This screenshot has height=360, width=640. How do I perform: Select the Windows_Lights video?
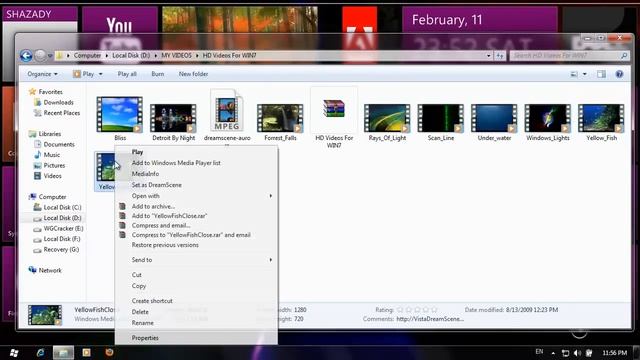[548, 122]
